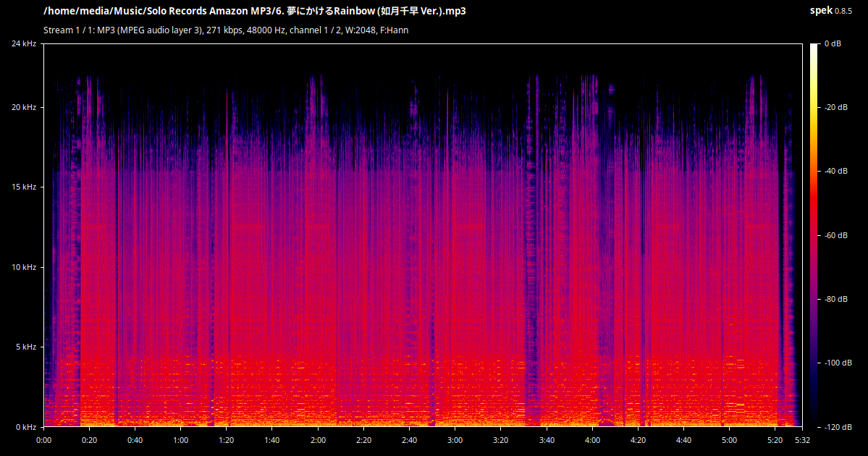The height and width of the screenshot is (456, 868).
Task: Click inside the spectrogram plot area
Action: click(x=423, y=235)
